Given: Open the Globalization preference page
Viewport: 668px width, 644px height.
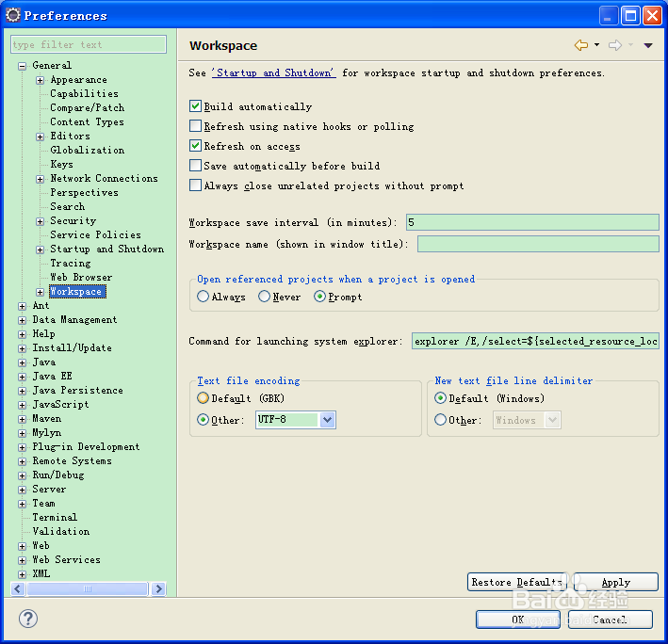Looking at the screenshot, I should point(88,150).
